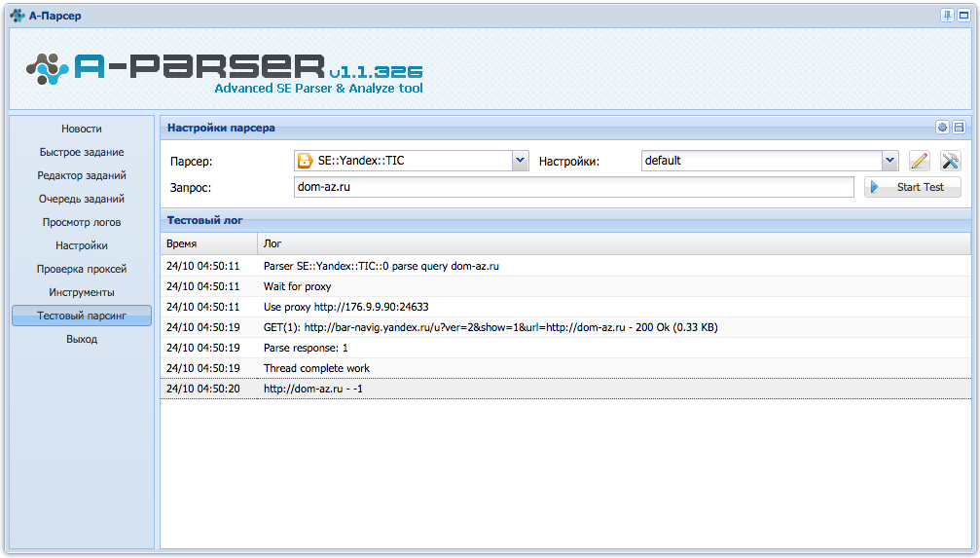The image size is (980, 558).
Task: Select log row 'Parser SE::Yandex::TIC::0 parse query dom-az.ru'
Action: pos(565,266)
